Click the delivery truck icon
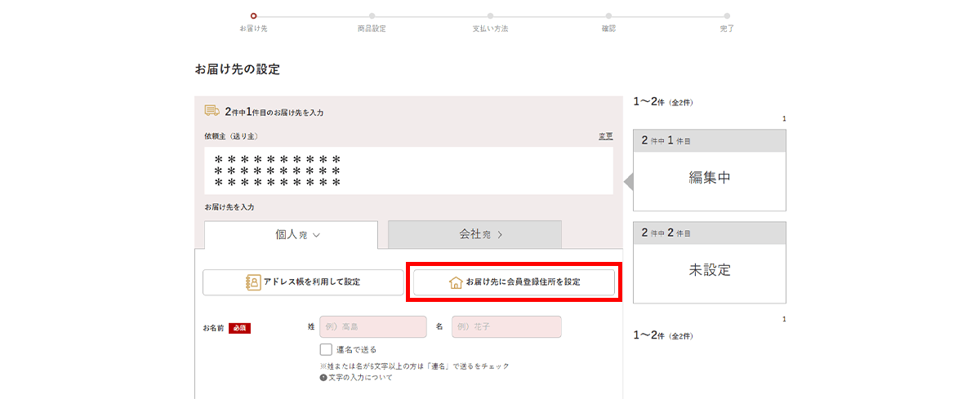Viewport: 980px width, 399px height. tap(212, 111)
